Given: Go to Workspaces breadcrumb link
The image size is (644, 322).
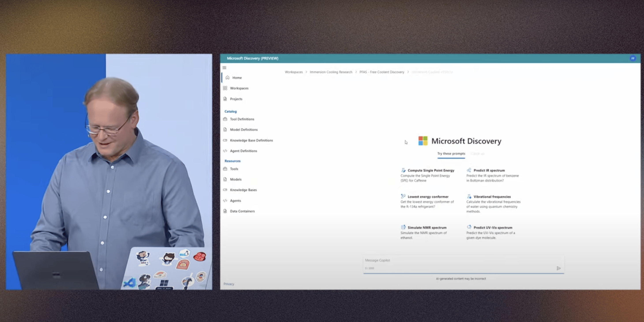Looking at the screenshot, I should [x=294, y=72].
